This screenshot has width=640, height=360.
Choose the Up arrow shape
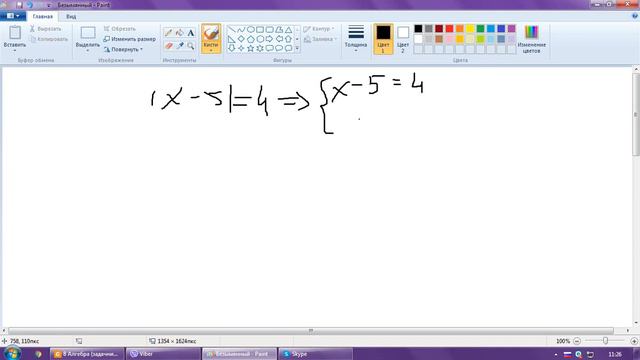coord(289,39)
